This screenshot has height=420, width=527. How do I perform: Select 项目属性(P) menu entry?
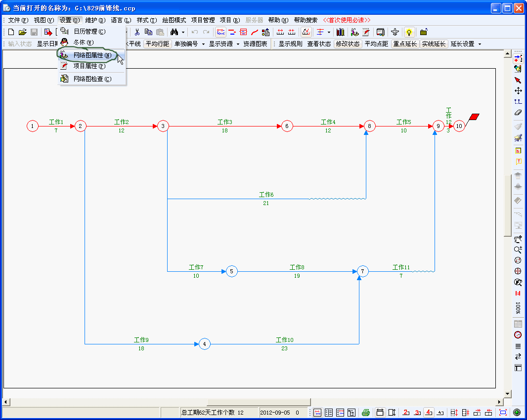(92, 66)
